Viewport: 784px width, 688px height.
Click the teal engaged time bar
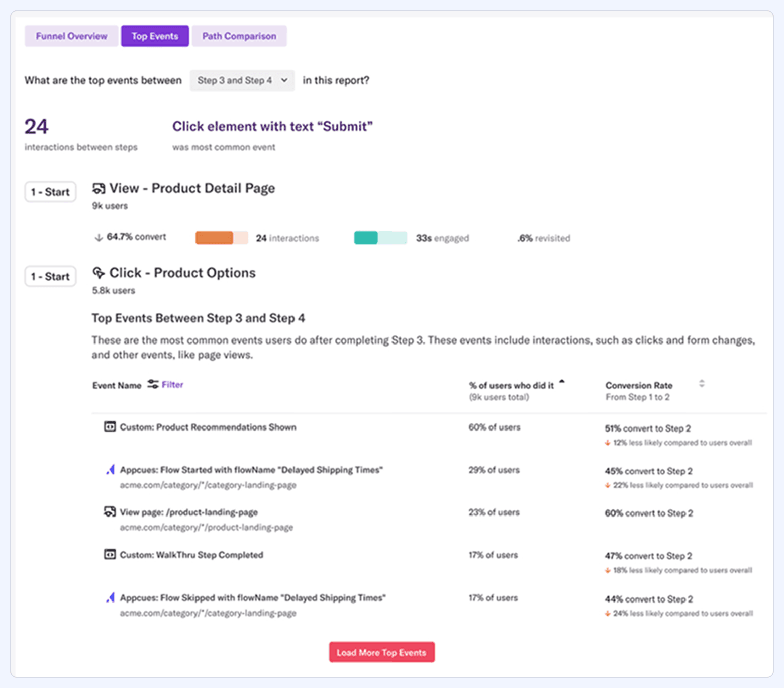pyautogui.click(x=380, y=237)
